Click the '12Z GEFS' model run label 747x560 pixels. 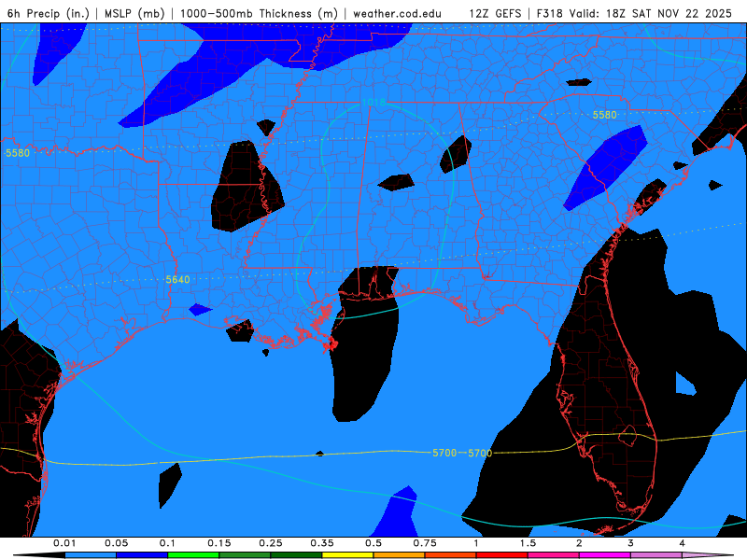point(495,13)
